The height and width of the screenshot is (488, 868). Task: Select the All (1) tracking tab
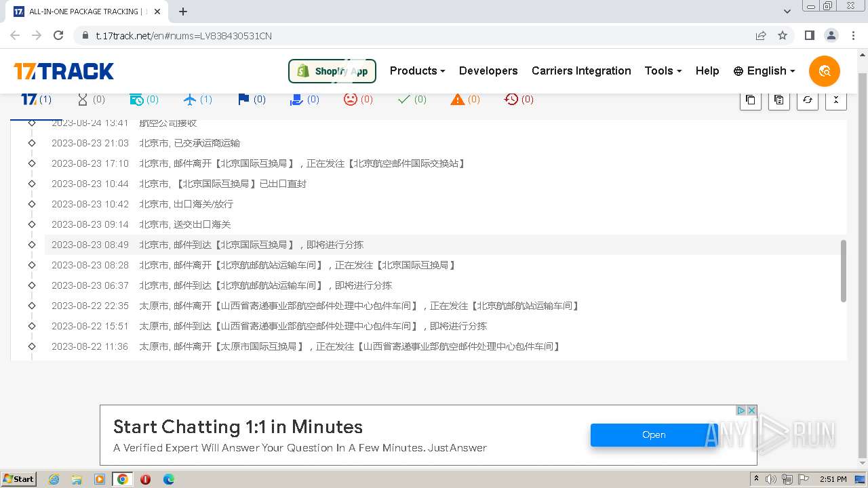coord(36,100)
